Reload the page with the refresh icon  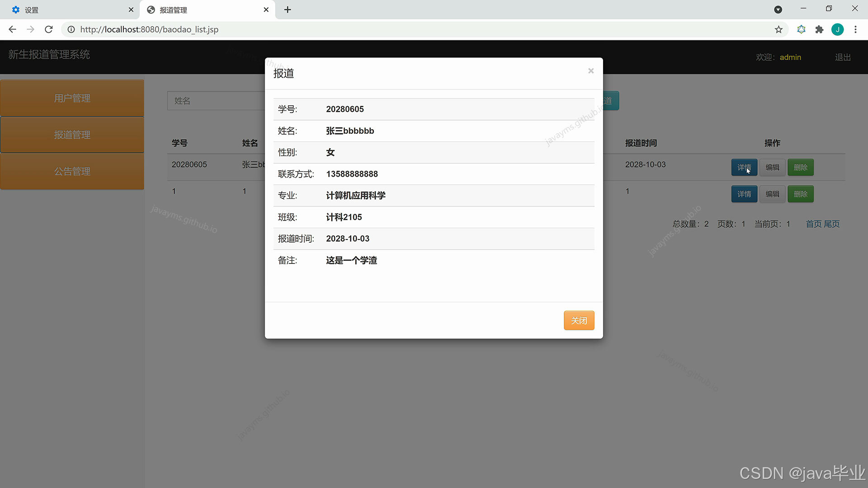click(x=49, y=29)
